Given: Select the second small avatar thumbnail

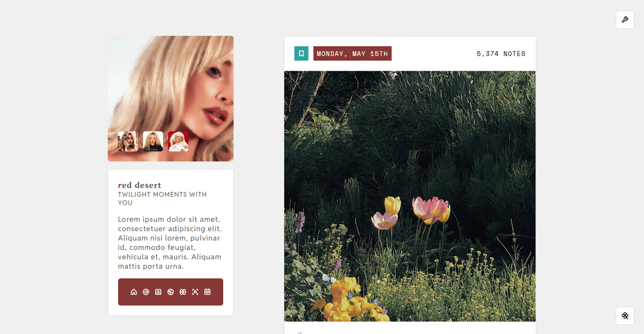Looking at the screenshot, I should [x=153, y=141].
